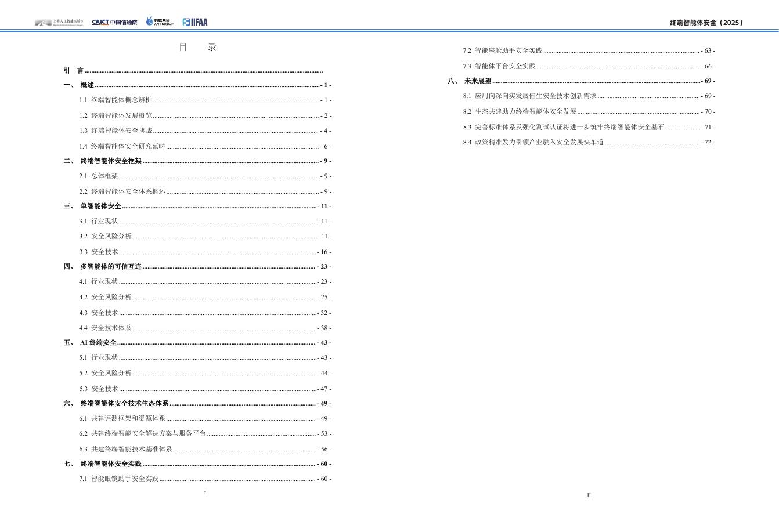Open section 7.2 智能座舱助手安全实践
This screenshot has height=532, width=779.
[x=589, y=50]
